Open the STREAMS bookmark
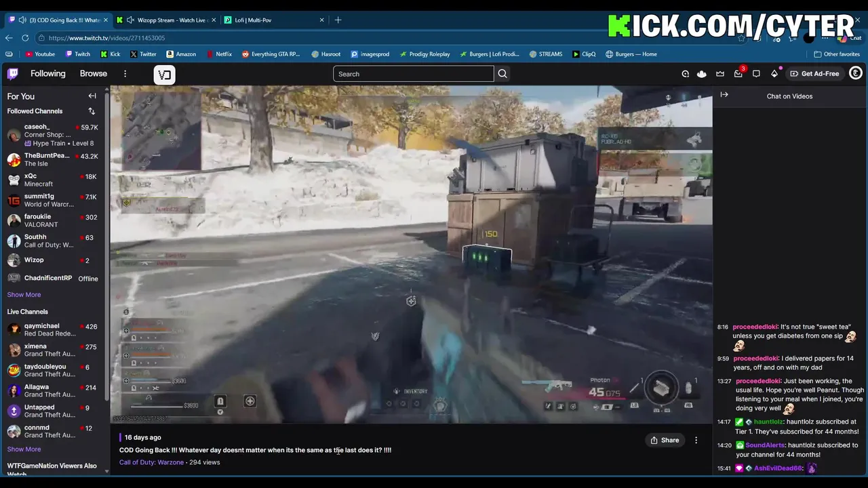The height and width of the screenshot is (488, 868). [546, 54]
